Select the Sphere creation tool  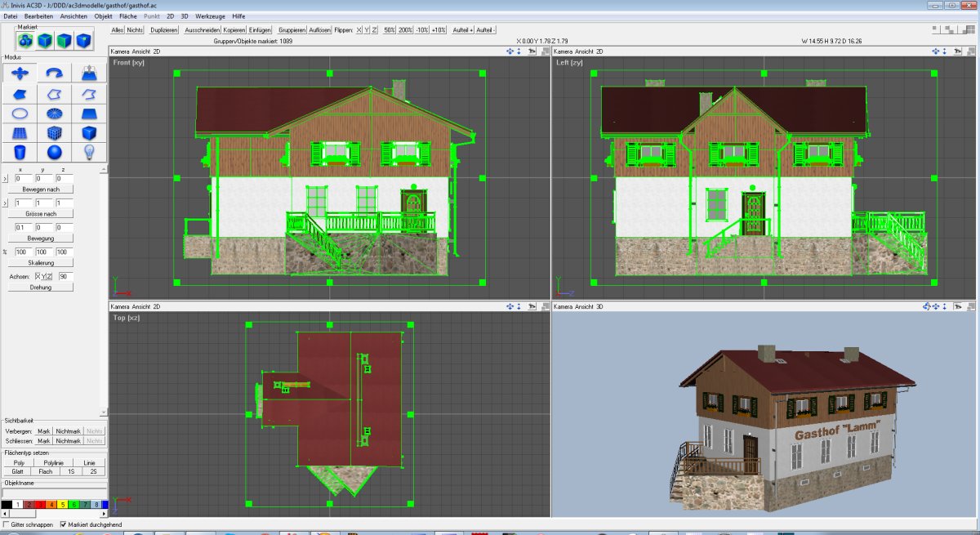tap(54, 152)
